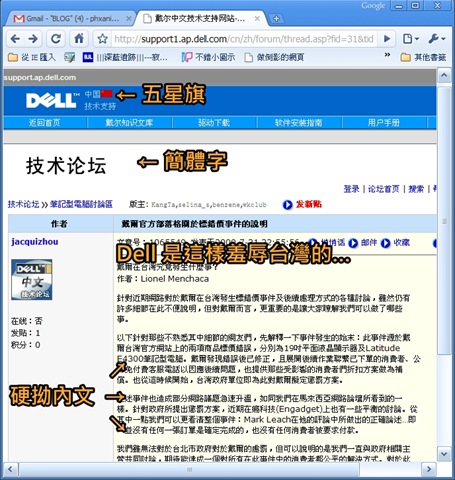Open the 從 IE 匯入 bookmarks folder
This screenshot has height=480, width=455.
click(32, 57)
